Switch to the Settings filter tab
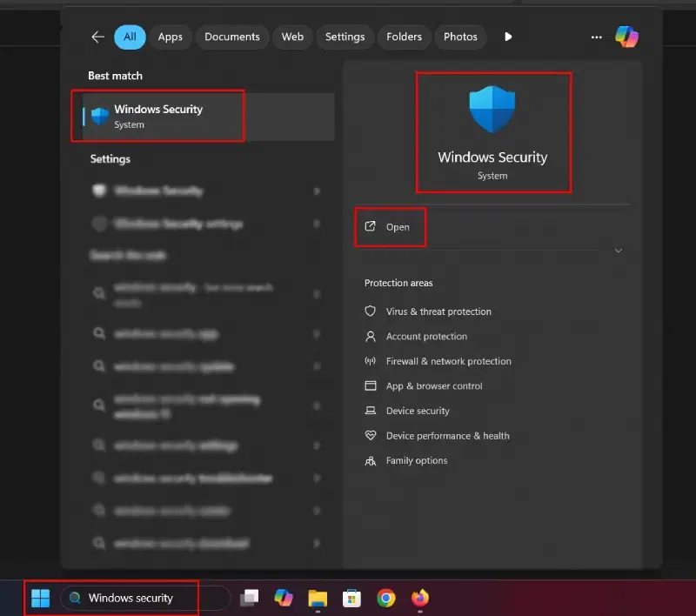Screen dimensions: 696x616 [345, 37]
